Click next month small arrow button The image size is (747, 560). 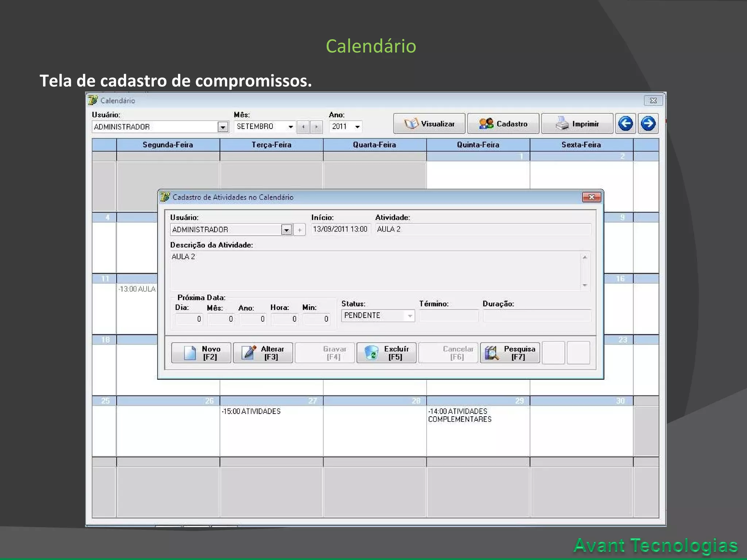[x=317, y=127]
